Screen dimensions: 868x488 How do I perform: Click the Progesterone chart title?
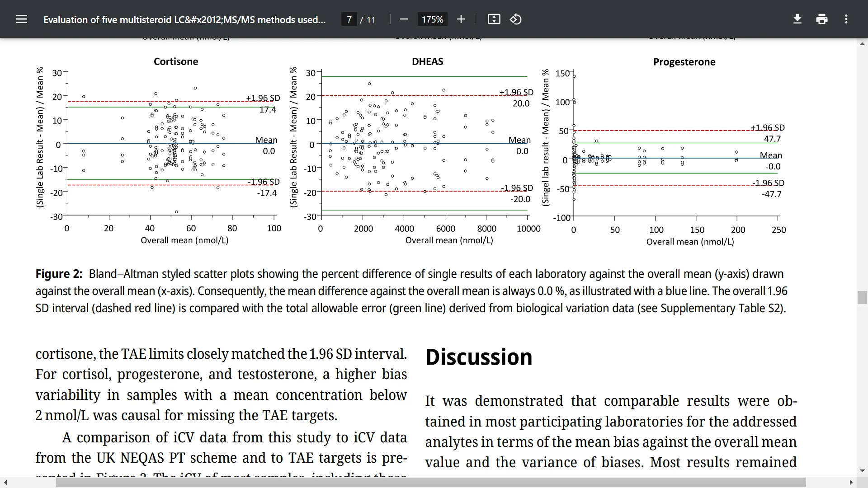(684, 62)
